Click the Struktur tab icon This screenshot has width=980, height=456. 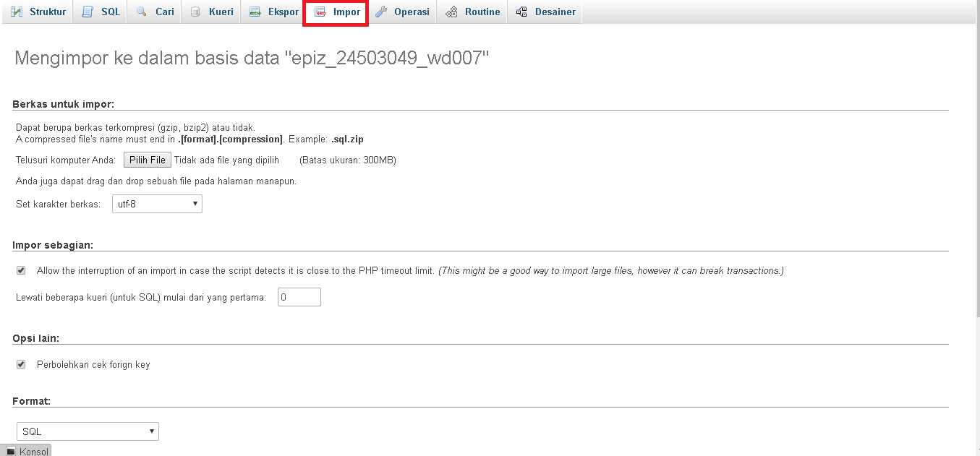[17, 12]
